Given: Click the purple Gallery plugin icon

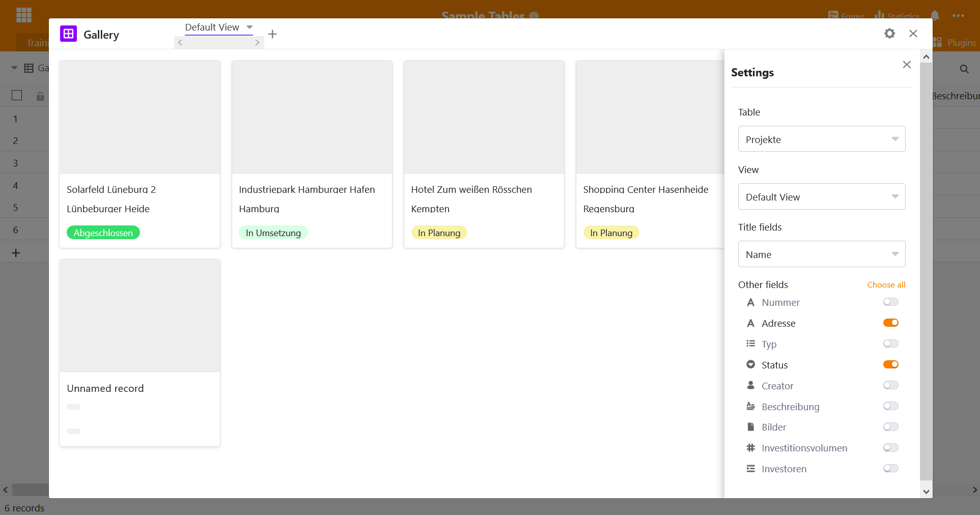Looking at the screenshot, I should click(x=68, y=34).
